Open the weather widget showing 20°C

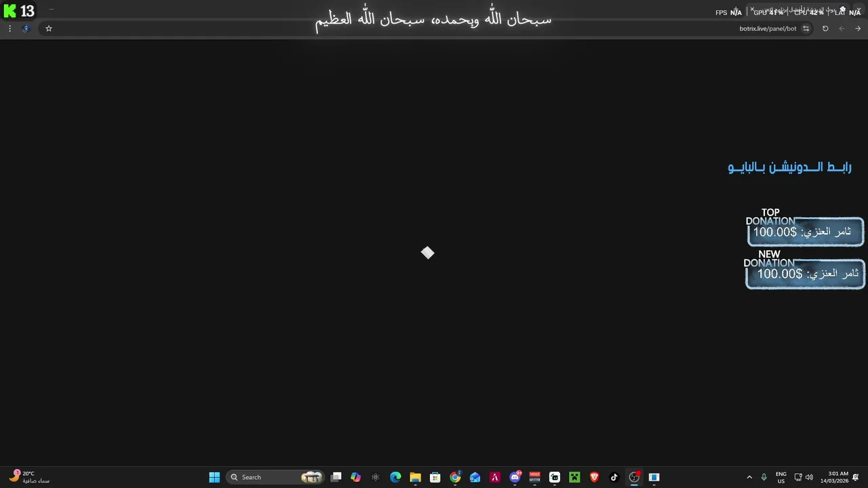pyautogui.click(x=30, y=477)
